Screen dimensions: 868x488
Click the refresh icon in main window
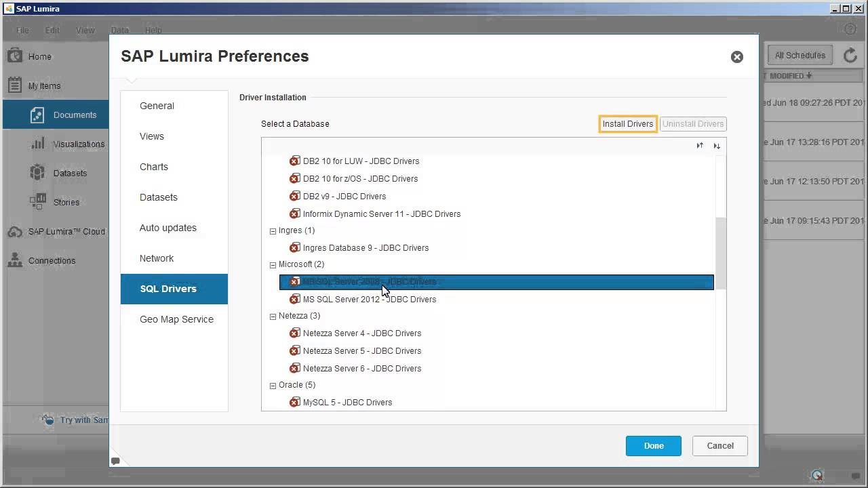850,56
